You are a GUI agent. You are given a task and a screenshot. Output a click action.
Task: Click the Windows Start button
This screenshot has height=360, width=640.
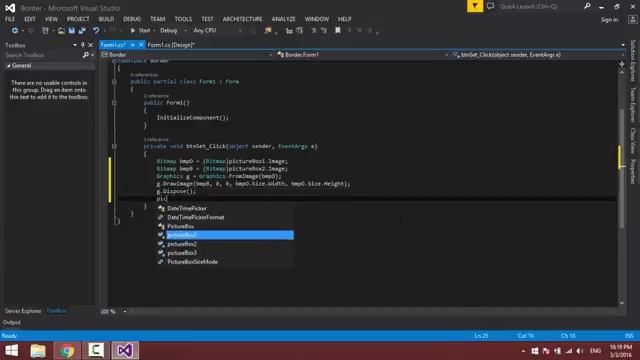11,351
